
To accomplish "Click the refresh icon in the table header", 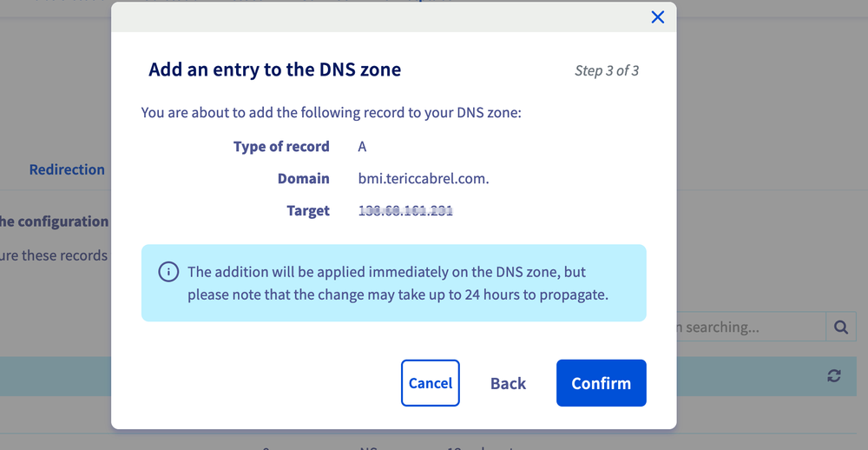I will (x=834, y=375).
